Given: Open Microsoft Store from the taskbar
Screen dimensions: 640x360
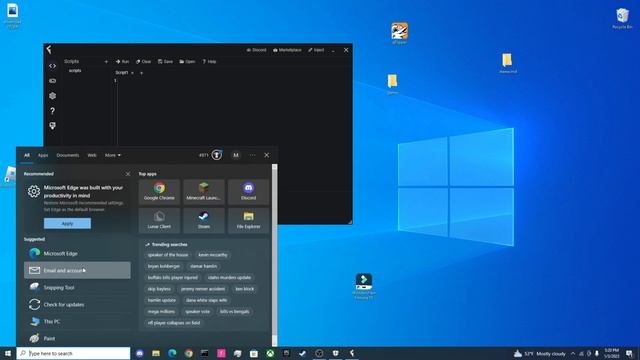Looking at the screenshot, I should point(254,353).
